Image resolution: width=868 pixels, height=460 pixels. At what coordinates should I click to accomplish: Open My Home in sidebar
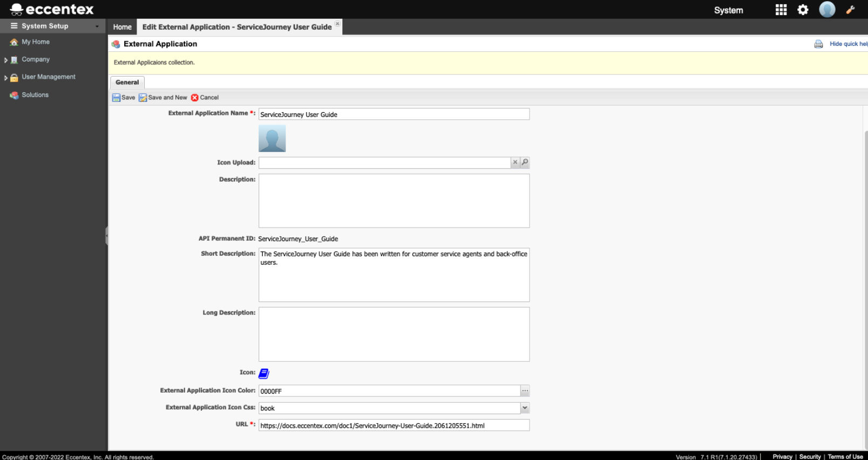coord(36,42)
